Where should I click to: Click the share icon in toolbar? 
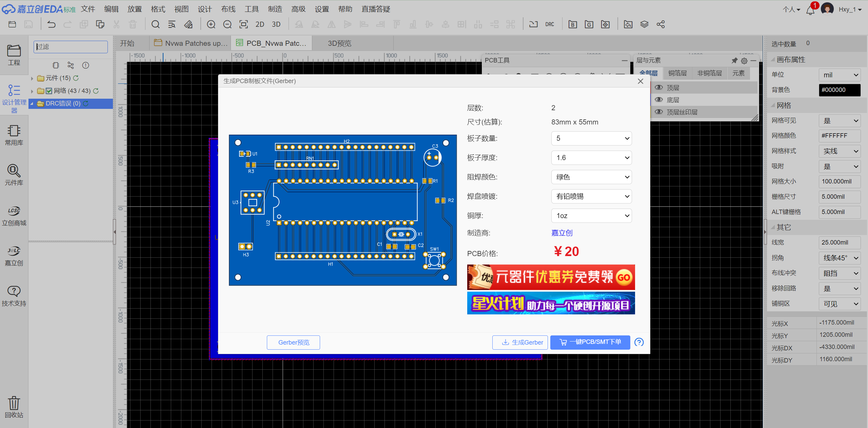click(660, 24)
